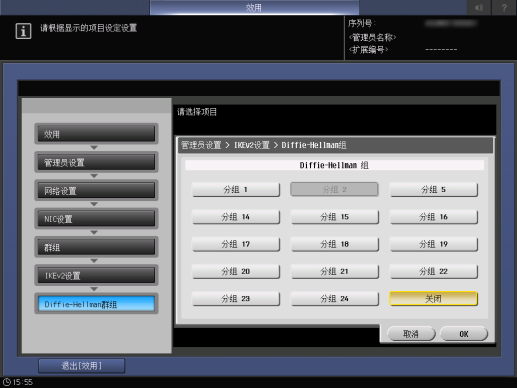This screenshot has width=517, height=388.
Task: Choose 分组 16 button
Action: (433, 217)
